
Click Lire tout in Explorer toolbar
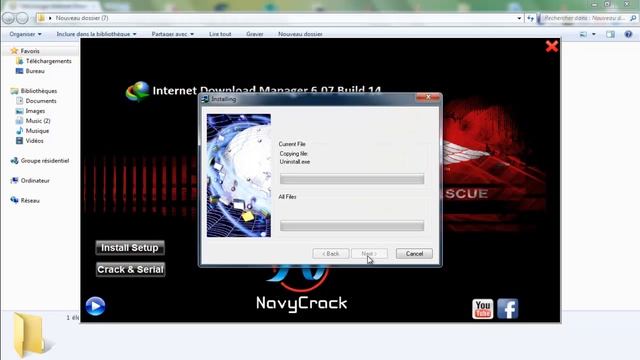220,34
